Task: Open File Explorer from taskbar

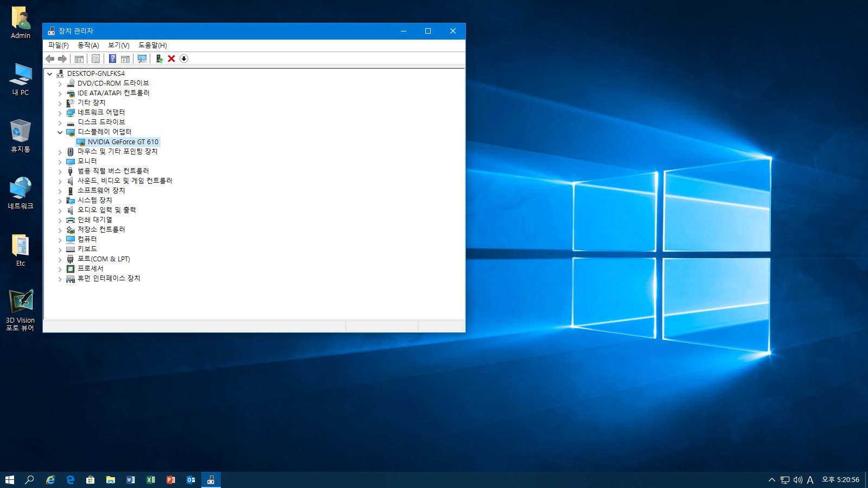Action: [111, 480]
